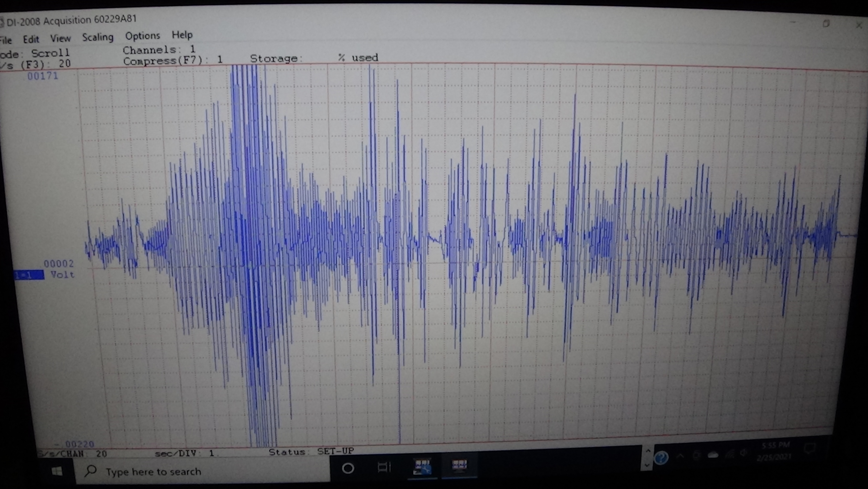This screenshot has width=868, height=489.
Task: Open the Edit menu
Action: click(x=31, y=39)
